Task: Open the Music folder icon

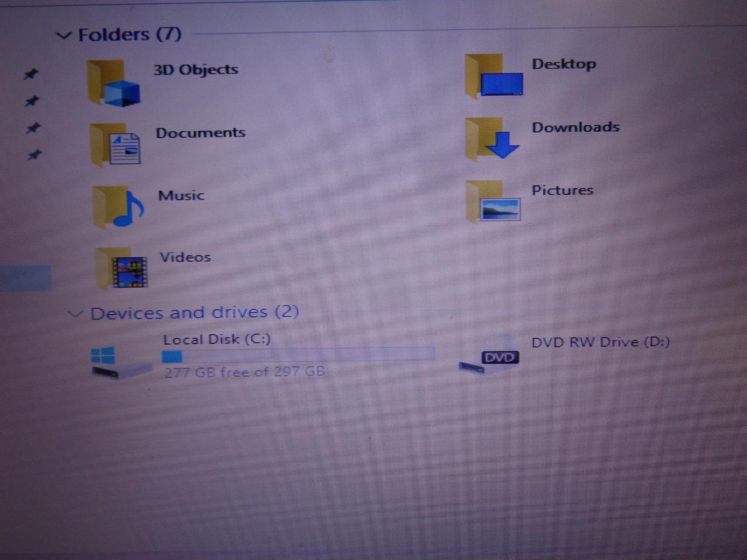Action: [118, 206]
